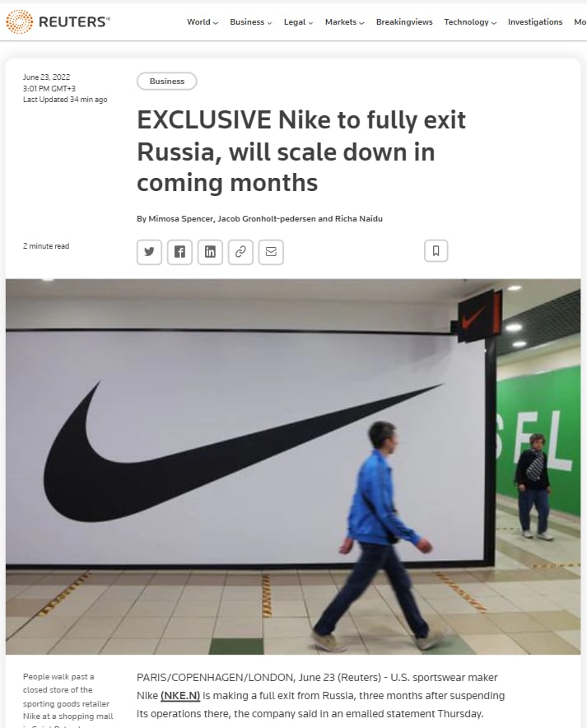Expand the Business dropdown in navigation

click(250, 21)
